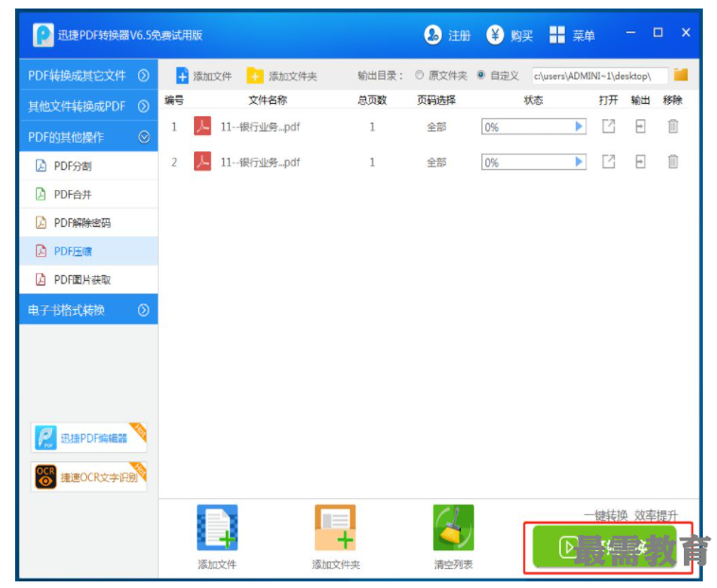The image size is (717, 588).
Task: Click the row 2 0% progress bar
Action: (533, 162)
